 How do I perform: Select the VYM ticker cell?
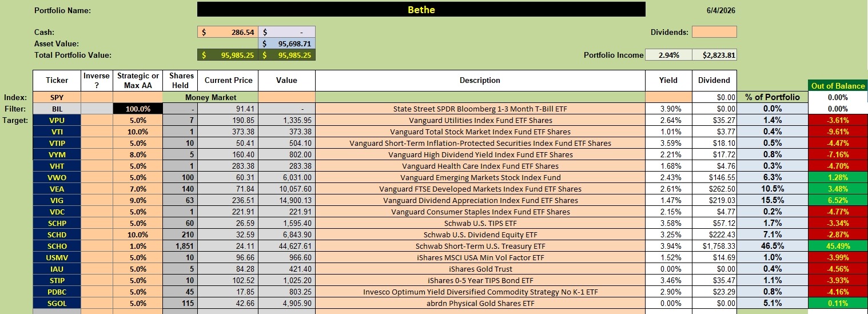57,154
